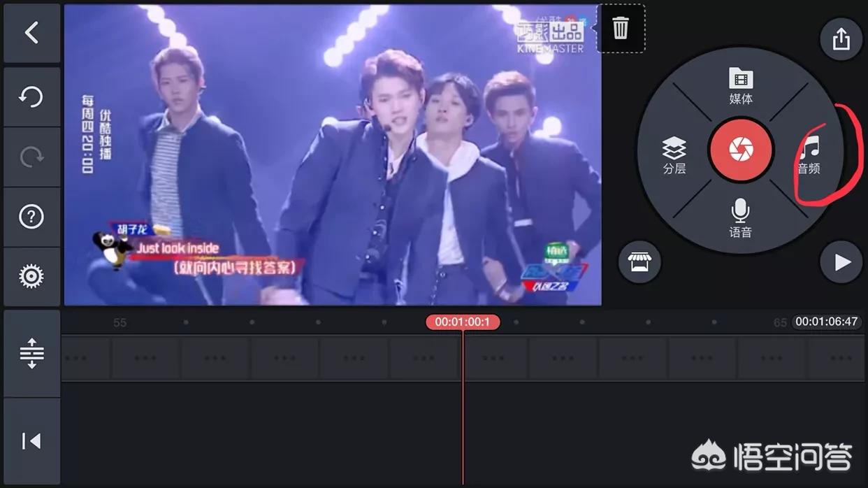The image size is (868, 488).
Task: Play the project preview
Action: click(x=841, y=262)
